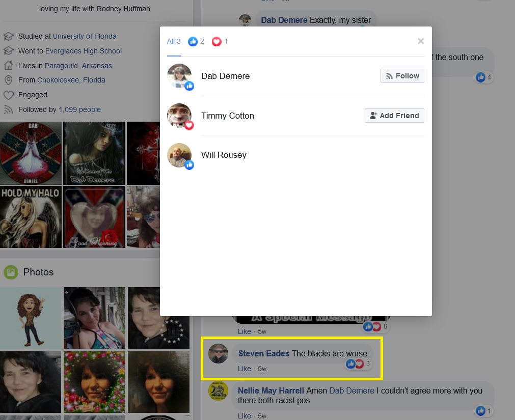
Task: Open the HOLD MY HALO featured photo
Action: (x=31, y=217)
